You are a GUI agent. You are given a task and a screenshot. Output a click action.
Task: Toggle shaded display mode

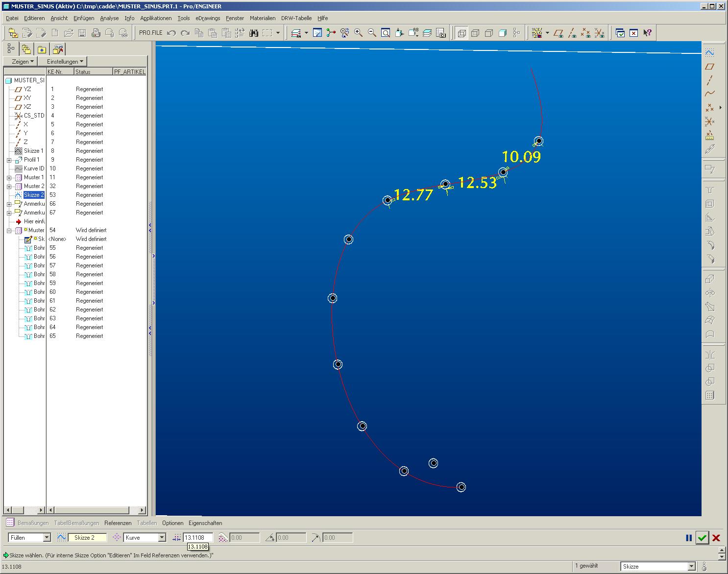tap(503, 33)
